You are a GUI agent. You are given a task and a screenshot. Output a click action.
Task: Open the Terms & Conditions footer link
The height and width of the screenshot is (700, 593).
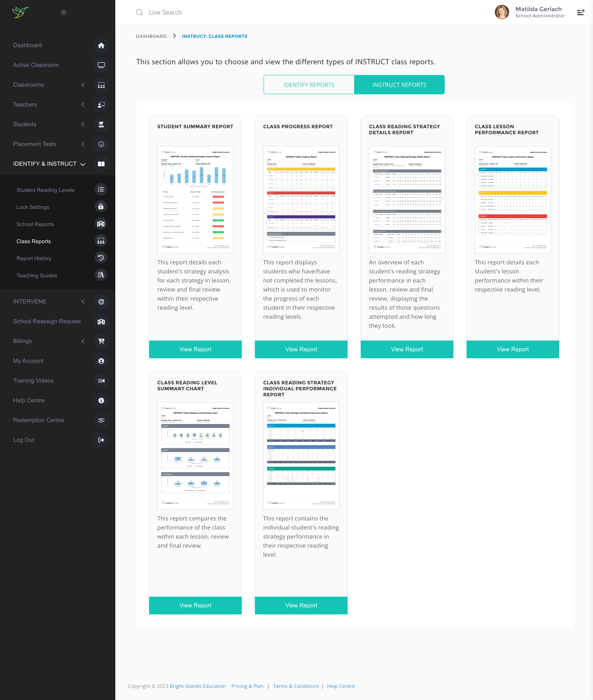click(295, 686)
